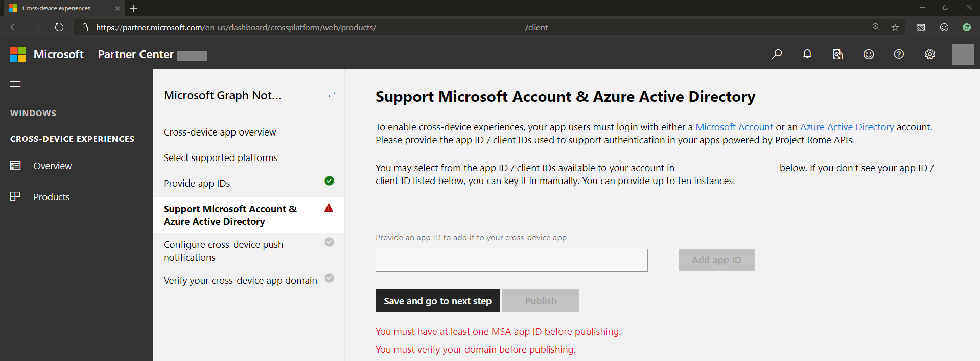Open zoom magnifier in address bar
The image size is (980, 361).
coord(876,27)
